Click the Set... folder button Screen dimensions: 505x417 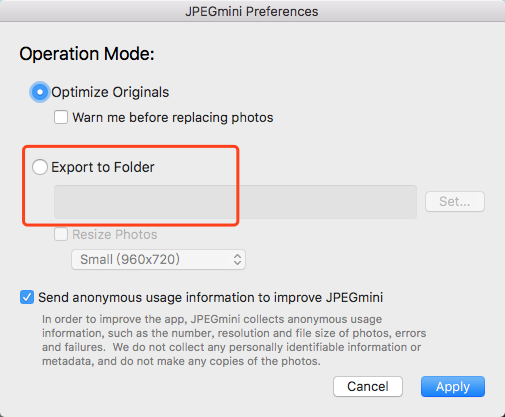455,201
